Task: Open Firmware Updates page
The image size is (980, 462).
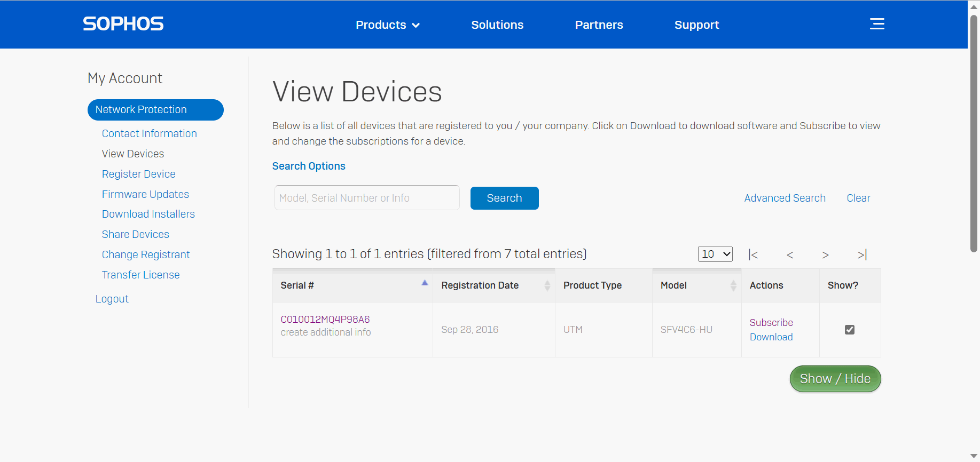Action: click(145, 194)
